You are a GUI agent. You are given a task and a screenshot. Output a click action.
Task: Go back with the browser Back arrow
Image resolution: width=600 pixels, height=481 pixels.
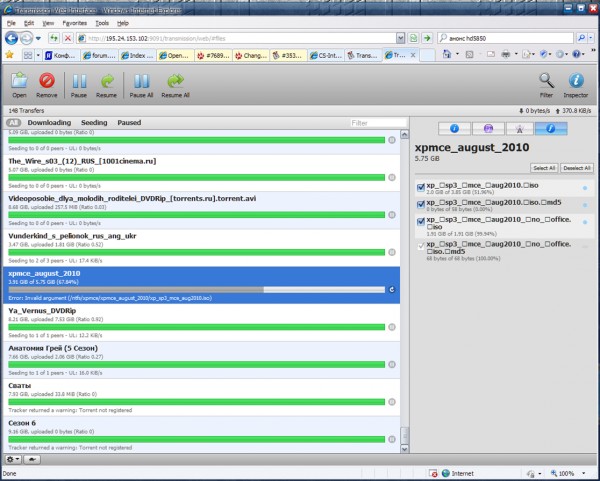tap(11, 38)
